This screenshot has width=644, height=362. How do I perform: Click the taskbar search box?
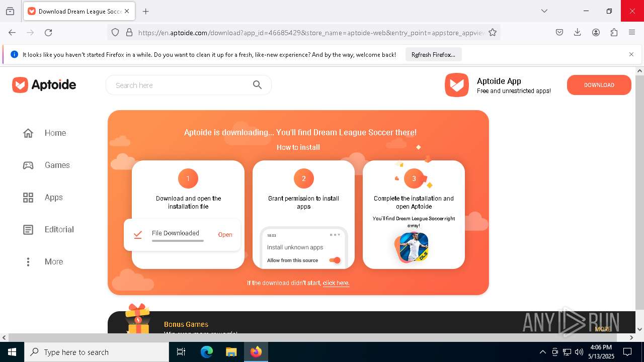97,352
